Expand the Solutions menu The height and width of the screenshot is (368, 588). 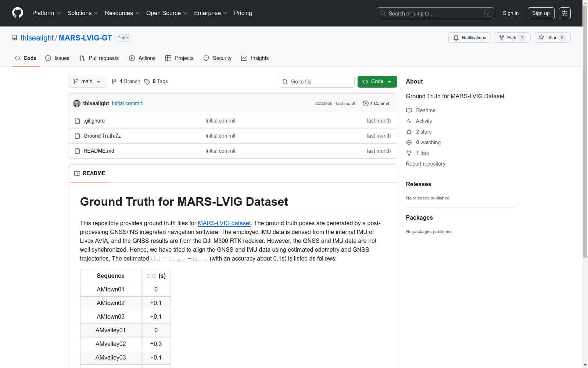pos(83,13)
